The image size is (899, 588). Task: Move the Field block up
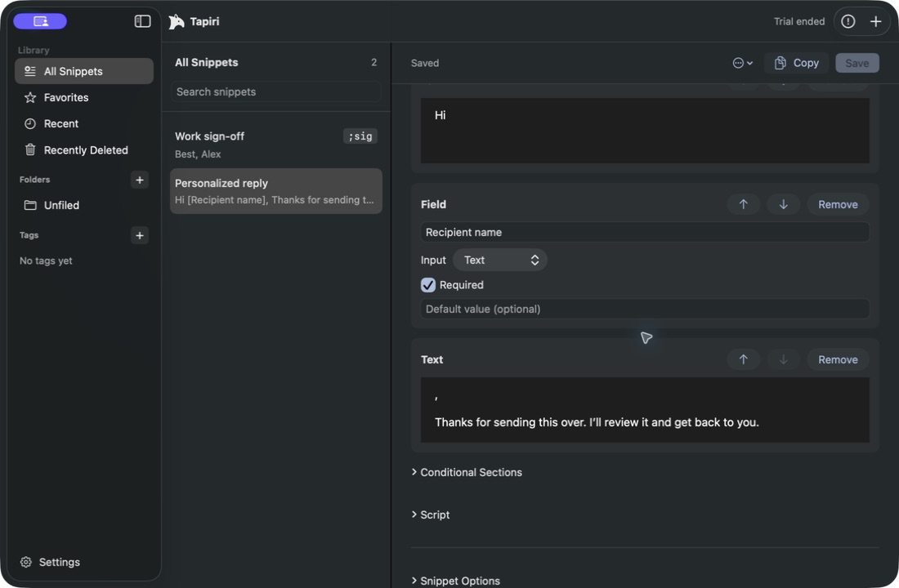(x=743, y=205)
